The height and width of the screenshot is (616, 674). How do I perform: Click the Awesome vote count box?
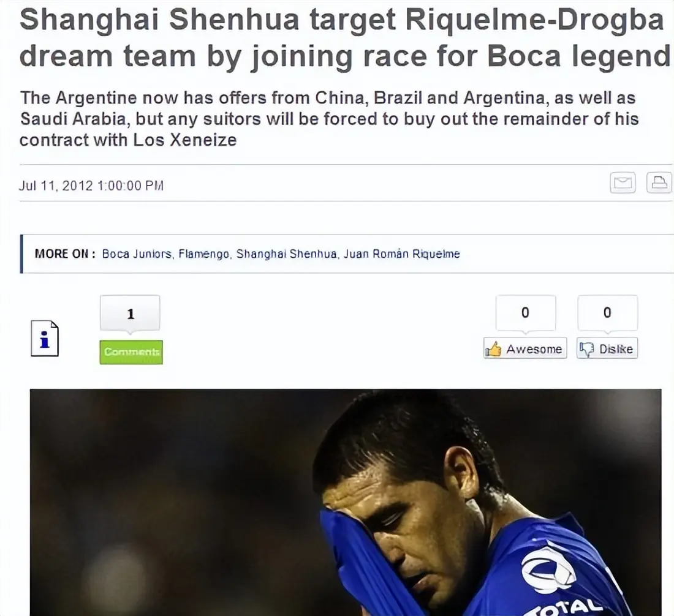(525, 313)
